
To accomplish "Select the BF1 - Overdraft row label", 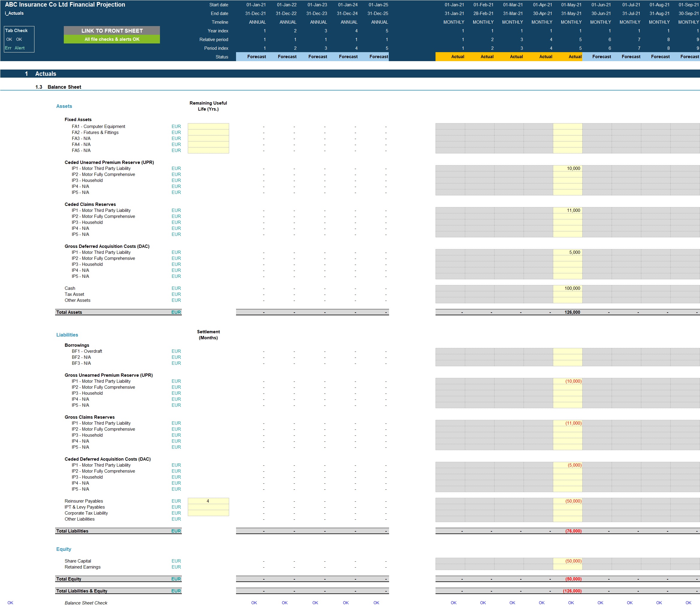I will click(x=87, y=351).
